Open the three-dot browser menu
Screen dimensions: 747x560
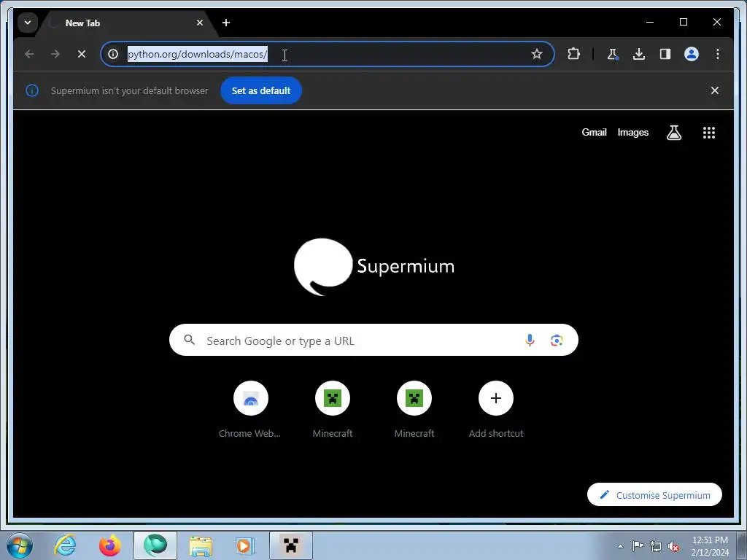coord(718,54)
